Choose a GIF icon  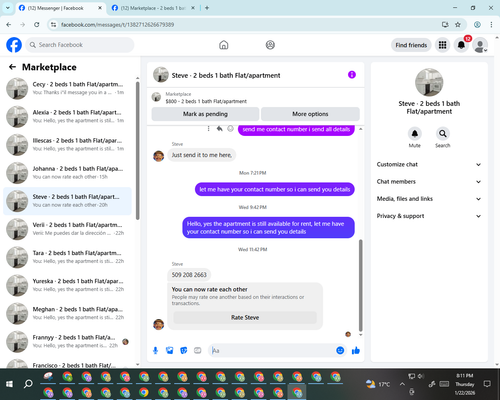(x=198, y=350)
